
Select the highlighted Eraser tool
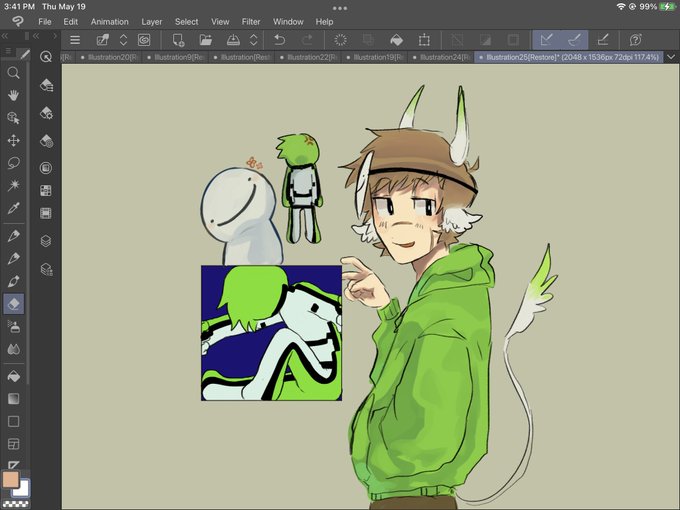coord(13,304)
